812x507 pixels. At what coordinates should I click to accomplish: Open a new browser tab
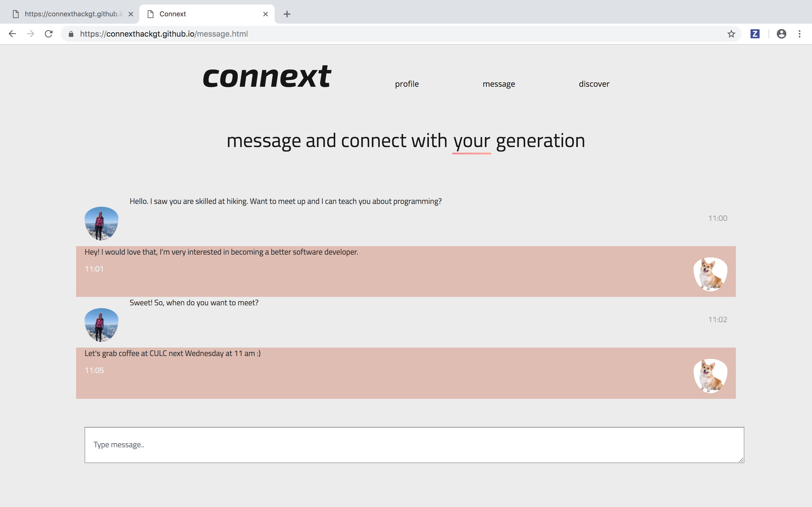pos(287,14)
